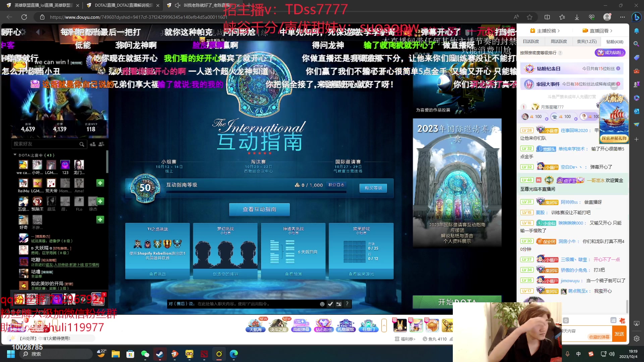
Task: Click the 互动指南等级 progress bar
Action: [x=256, y=192]
